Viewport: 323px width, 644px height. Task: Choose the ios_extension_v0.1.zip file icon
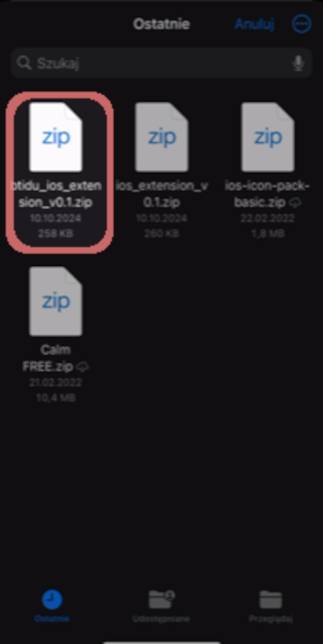pyautogui.click(x=161, y=137)
